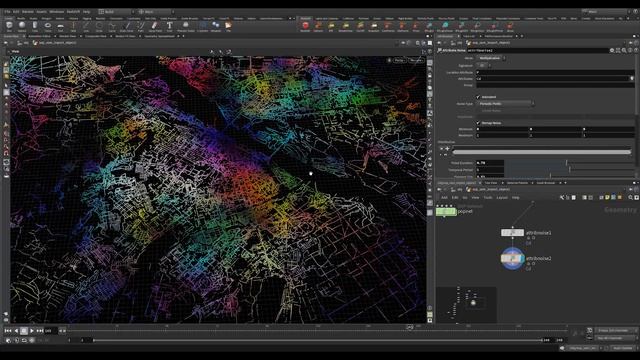640x360 pixels.
Task: Open the Signature dropdown
Action: pos(483,65)
